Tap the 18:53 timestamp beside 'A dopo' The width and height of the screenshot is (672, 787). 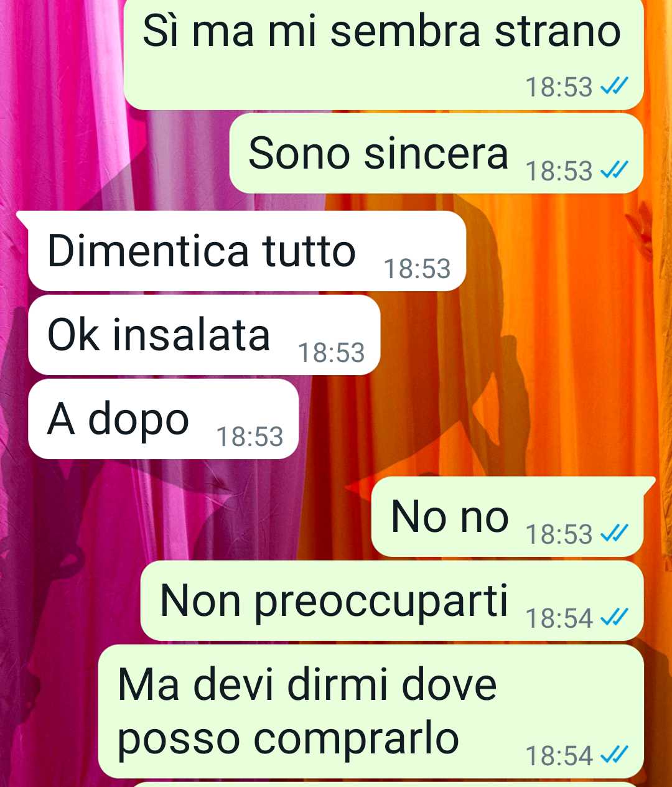[x=250, y=437]
